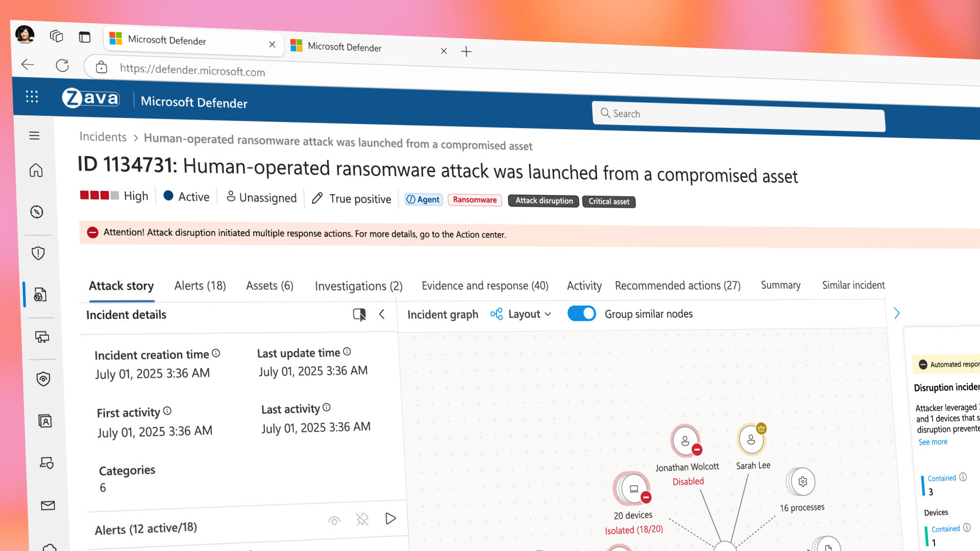The width and height of the screenshot is (980, 551).
Task: Switch to the Alerts (18) tab
Action: click(x=200, y=286)
